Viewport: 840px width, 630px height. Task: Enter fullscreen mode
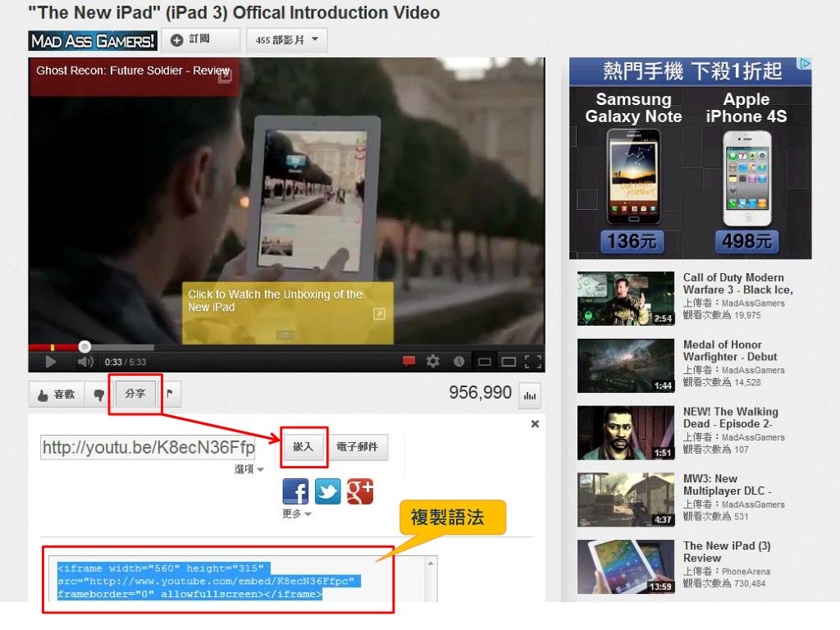[x=533, y=362]
